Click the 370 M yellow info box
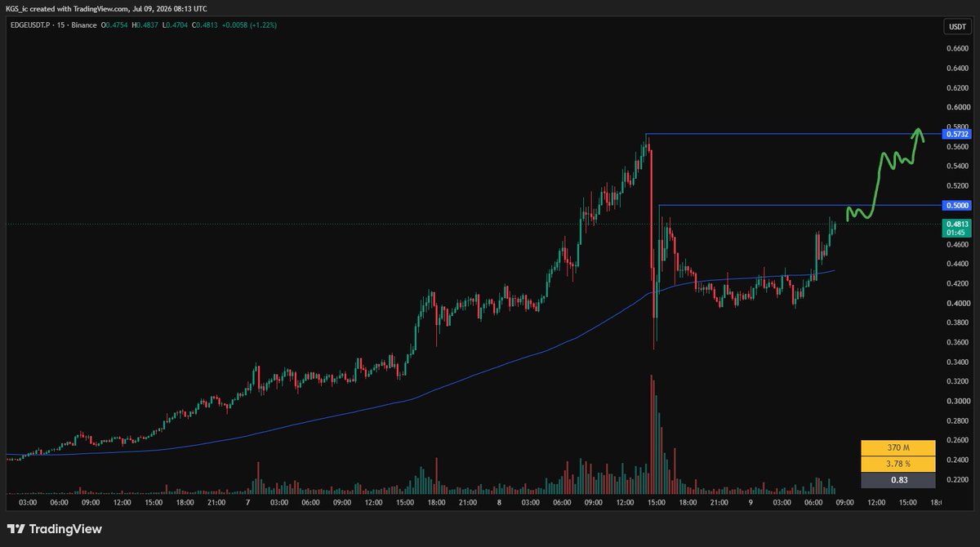The height and width of the screenshot is (547, 980). click(898, 448)
